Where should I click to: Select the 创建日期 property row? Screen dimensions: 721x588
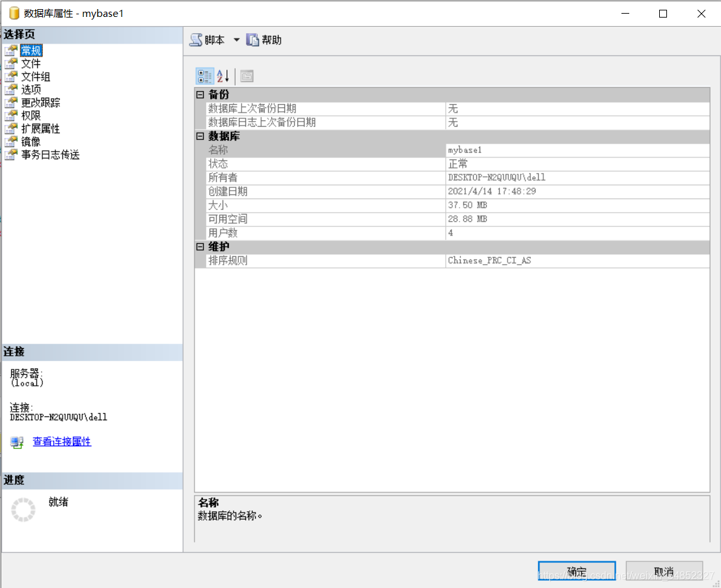point(458,191)
